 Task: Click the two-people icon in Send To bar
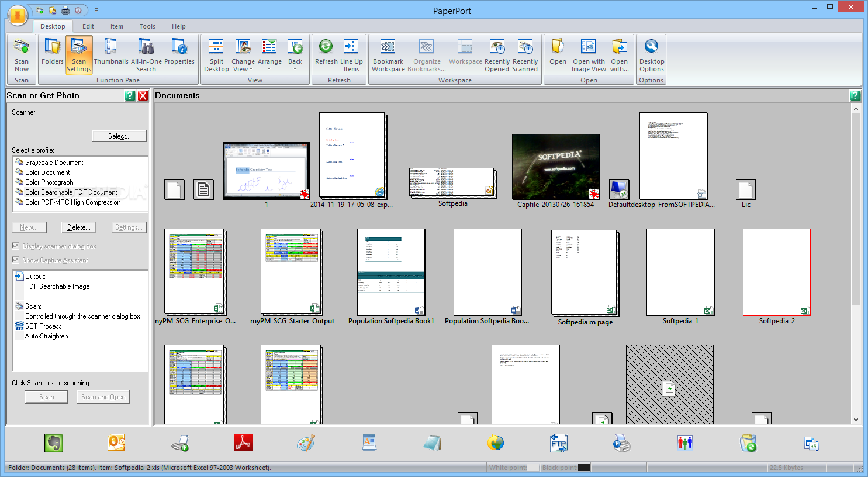click(x=685, y=443)
